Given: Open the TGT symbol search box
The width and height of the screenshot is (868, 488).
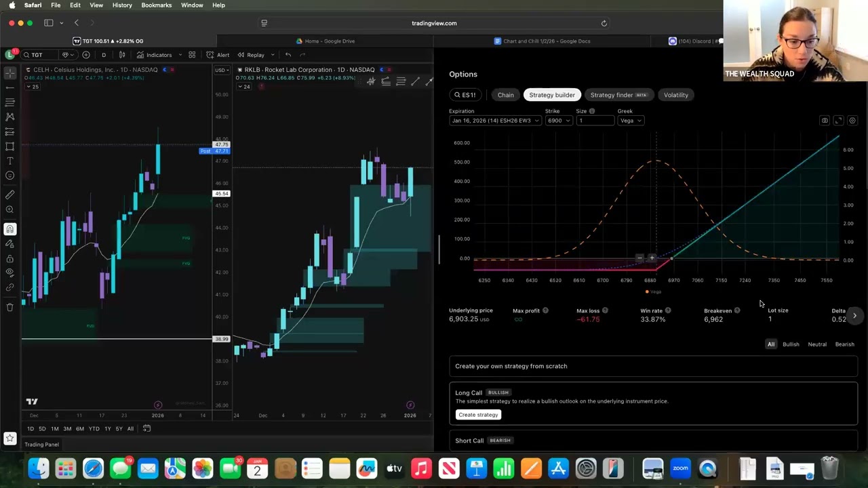Looking at the screenshot, I should (x=39, y=55).
